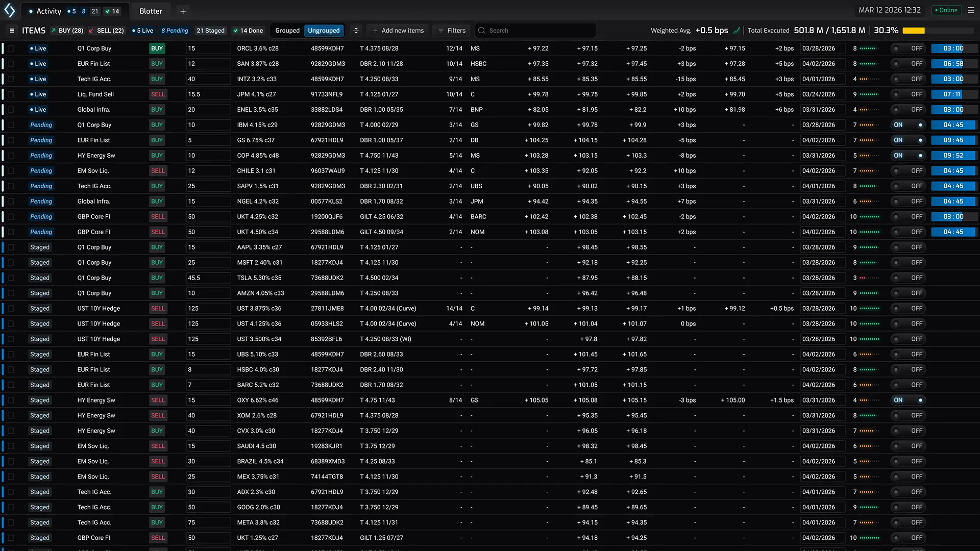Click the score dots on TSLA 5.30% c35 row
Viewport: 980px width, 551px height.
click(x=869, y=278)
